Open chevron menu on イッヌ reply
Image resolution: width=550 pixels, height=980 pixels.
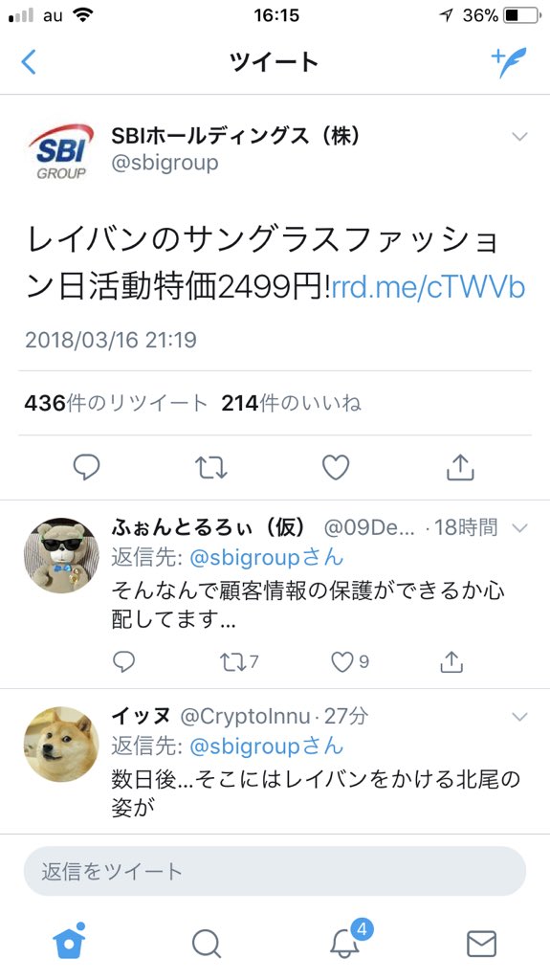pyautogui.click(x=519, y=716)
